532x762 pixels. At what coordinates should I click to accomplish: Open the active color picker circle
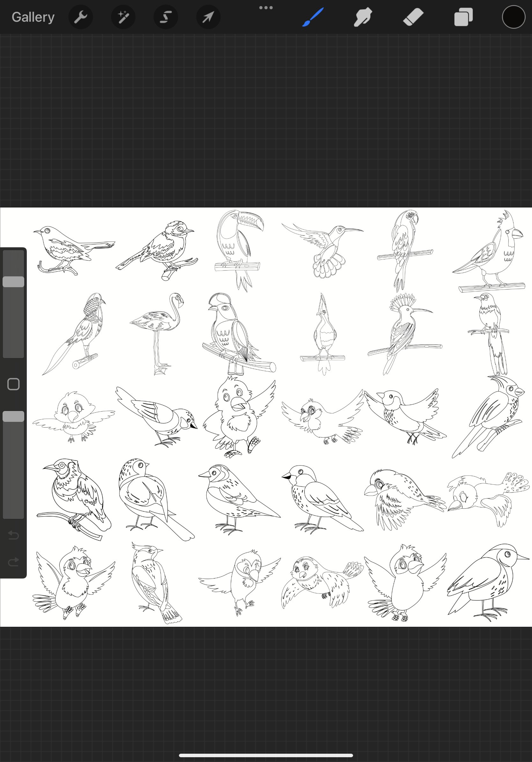pos(513,17)
